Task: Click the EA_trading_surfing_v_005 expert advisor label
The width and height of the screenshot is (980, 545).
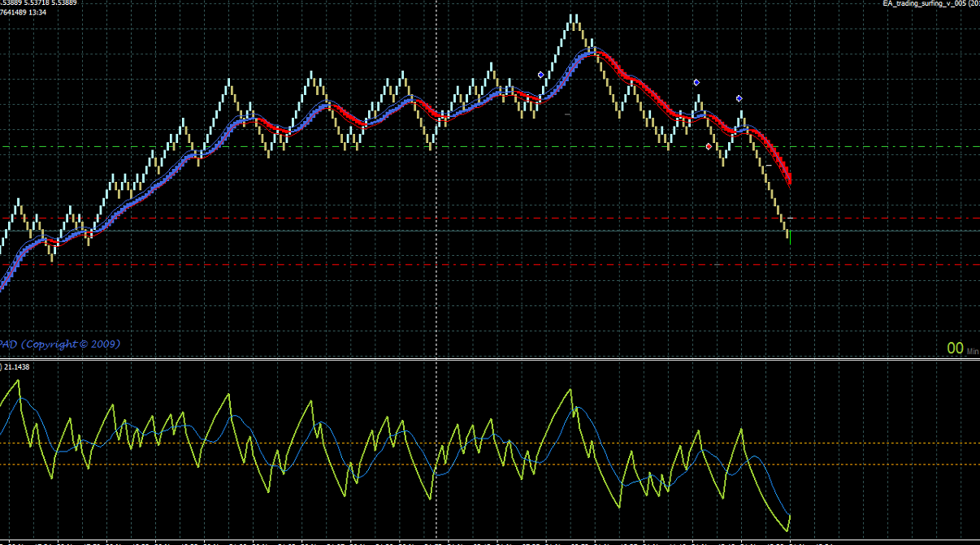Action: (x=930, y=3)
